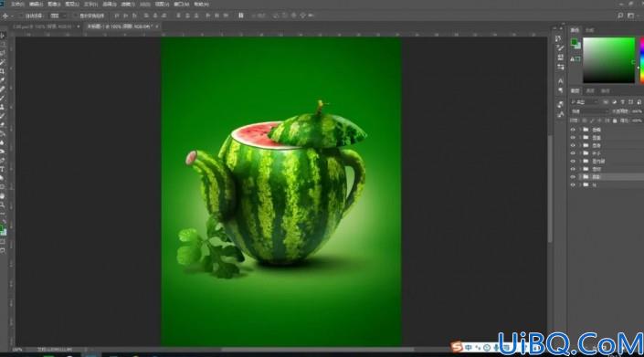
Task: Open the Move tool preset picker arrow
Action: coord(12,16)
